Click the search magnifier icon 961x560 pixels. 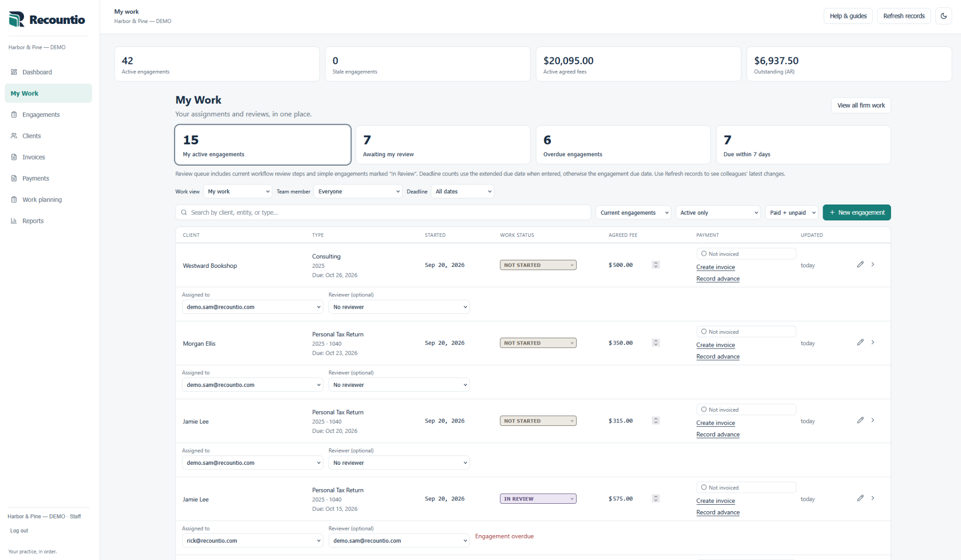[184, 212]
